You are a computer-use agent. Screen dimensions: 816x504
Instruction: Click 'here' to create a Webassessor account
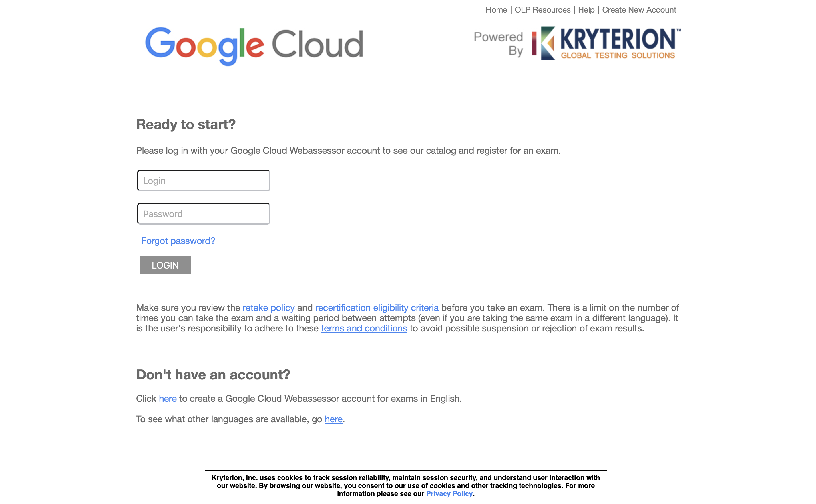coord(167,399)
